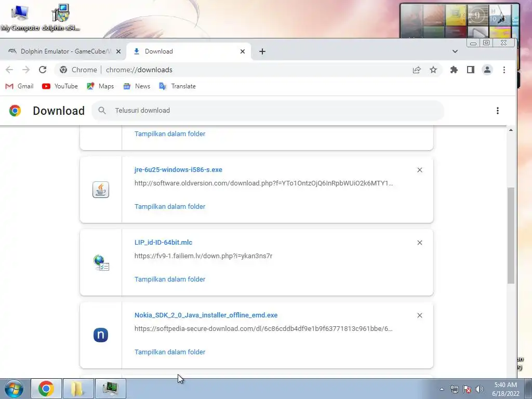Click the Chrome back arrow
The height and width of the screenshot is (399, 532).
9,70
